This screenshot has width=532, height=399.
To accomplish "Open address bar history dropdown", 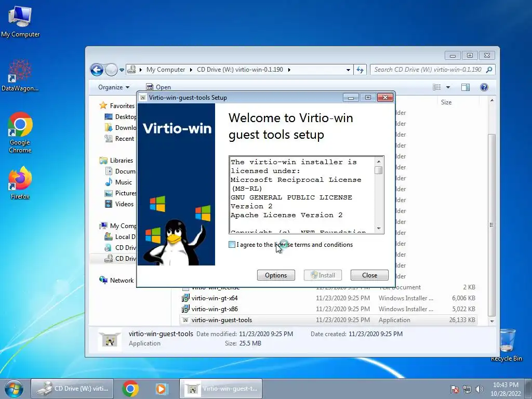I will click(348, 70).
